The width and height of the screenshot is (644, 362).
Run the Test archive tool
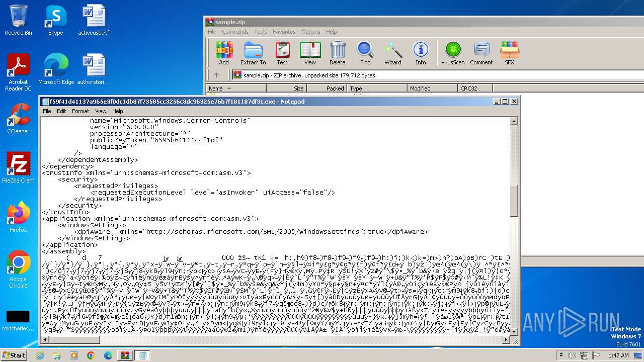point(282,53)
